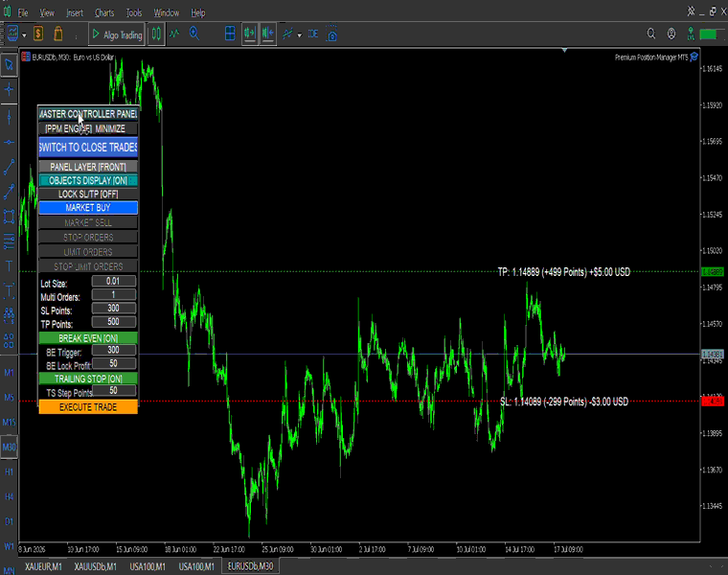Toggle LOCK SL/TP [OFF] option
Image resolution: width=728 pixels, height=575 pixels.
tap(88, 195)
